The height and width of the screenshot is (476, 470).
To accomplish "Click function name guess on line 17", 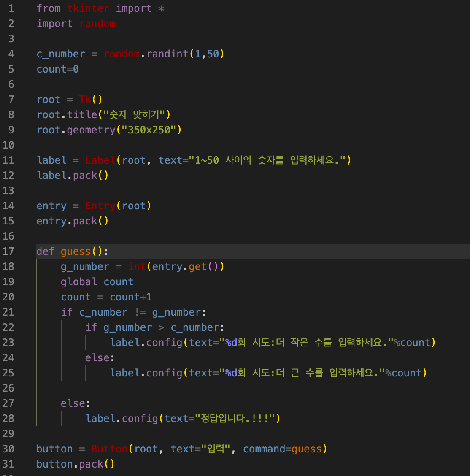I will tap(76, 251).
